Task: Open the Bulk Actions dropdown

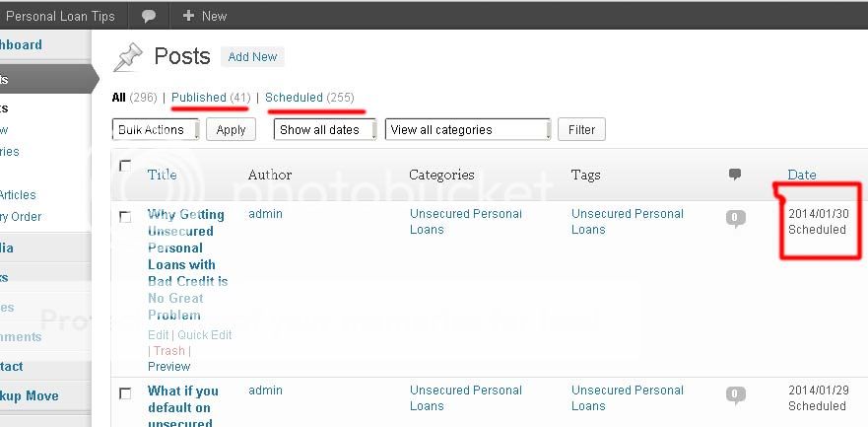Action: point(157,129)
